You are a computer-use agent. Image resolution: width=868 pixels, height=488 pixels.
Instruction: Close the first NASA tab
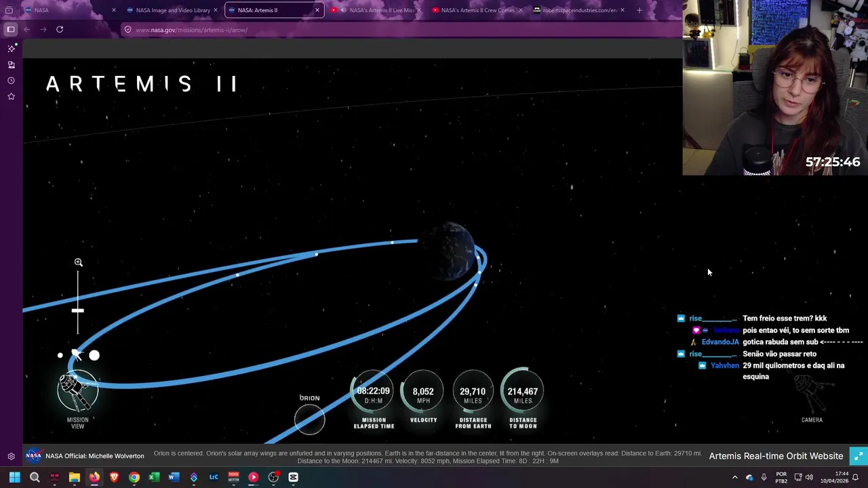pos(113,10)
